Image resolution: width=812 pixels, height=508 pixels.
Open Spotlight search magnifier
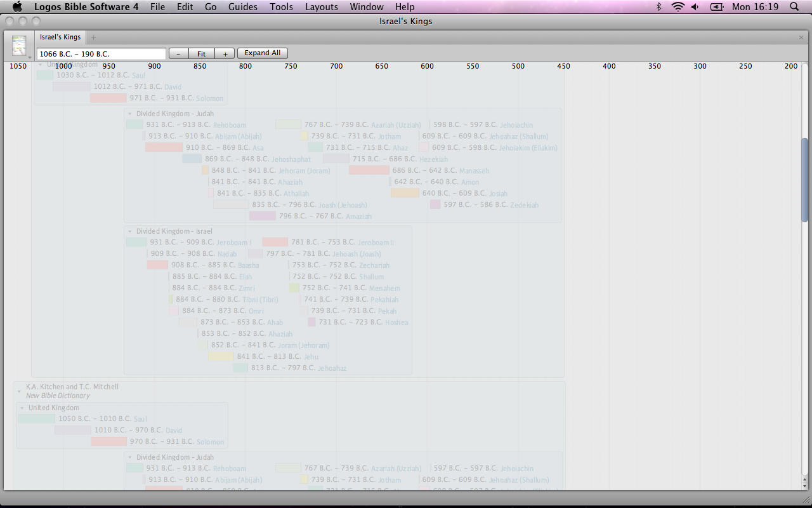pyautogui.click(x=794, y=7)
